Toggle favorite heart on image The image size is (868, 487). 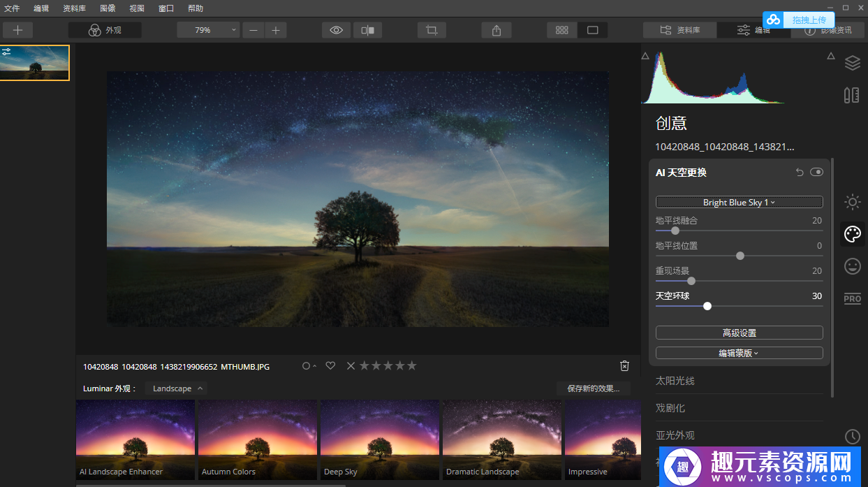pyautogui.click(x=331, y=365)
